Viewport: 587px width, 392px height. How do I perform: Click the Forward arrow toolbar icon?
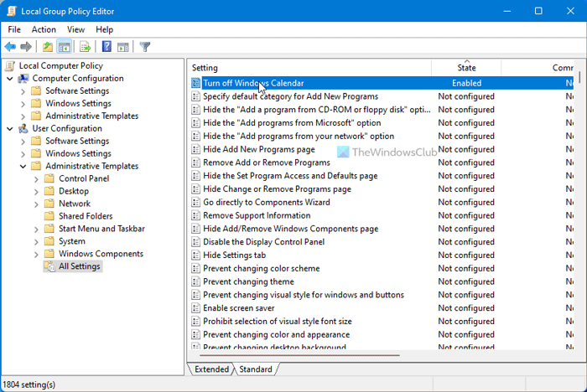(x=26, y=47)
